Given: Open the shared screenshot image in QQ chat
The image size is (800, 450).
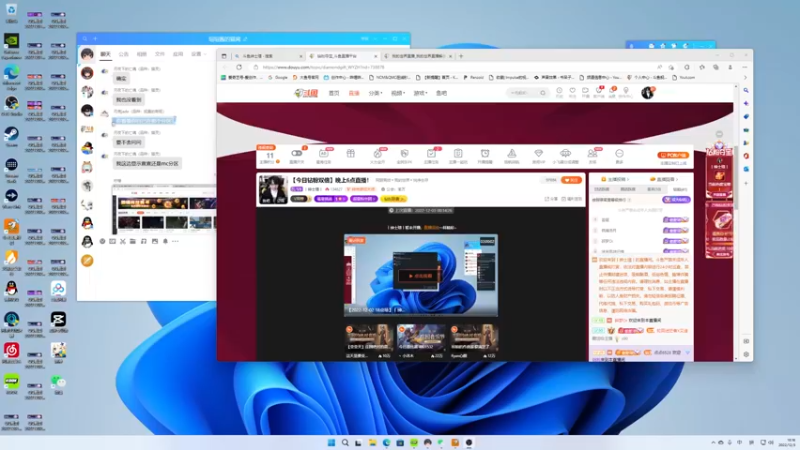Looking at the screenshot, I should tap(164, 210).
